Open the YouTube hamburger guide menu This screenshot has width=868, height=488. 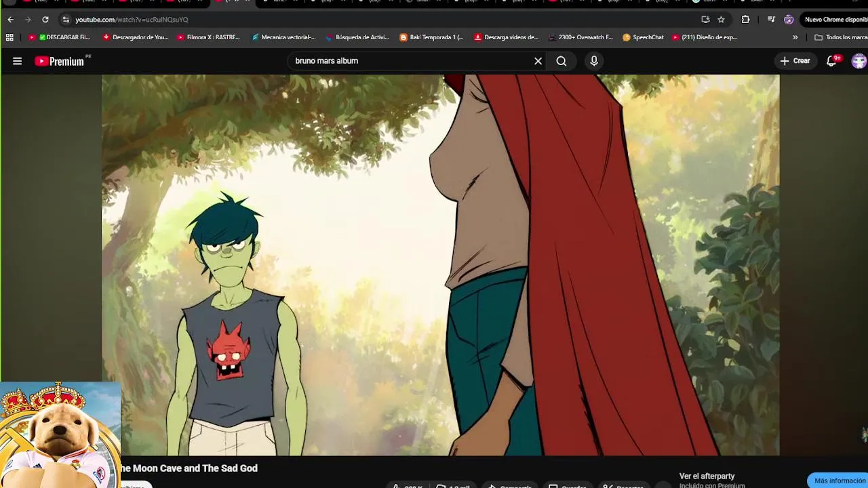coord(18,61)
